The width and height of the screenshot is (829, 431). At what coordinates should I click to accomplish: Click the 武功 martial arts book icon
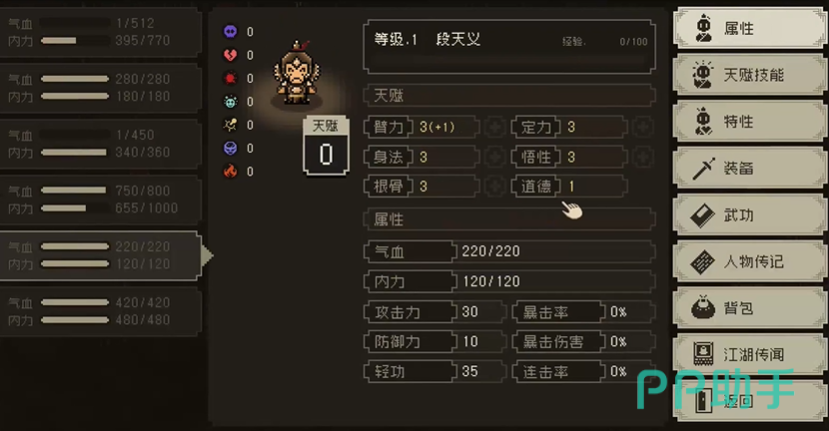703,215
